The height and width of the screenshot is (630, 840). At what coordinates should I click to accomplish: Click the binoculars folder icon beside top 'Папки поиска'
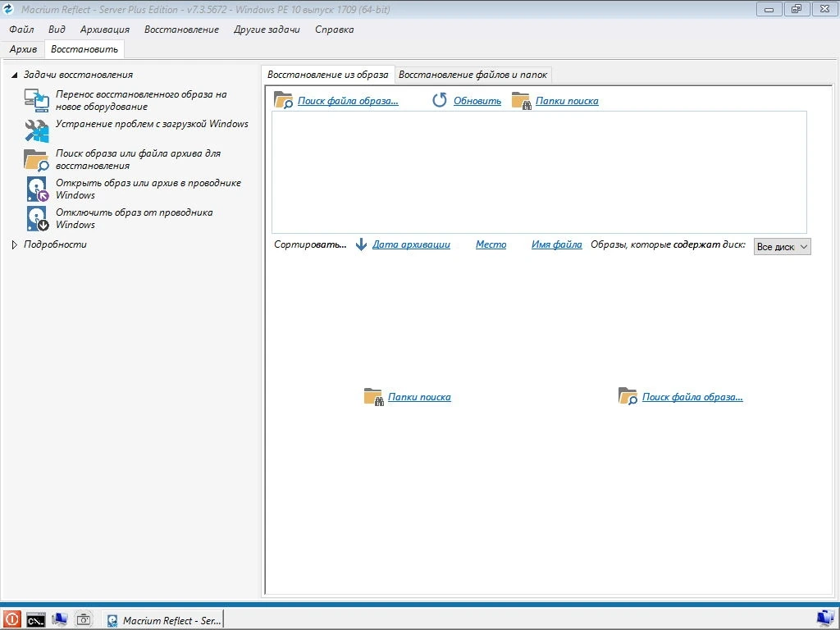(x=521, y=101)
